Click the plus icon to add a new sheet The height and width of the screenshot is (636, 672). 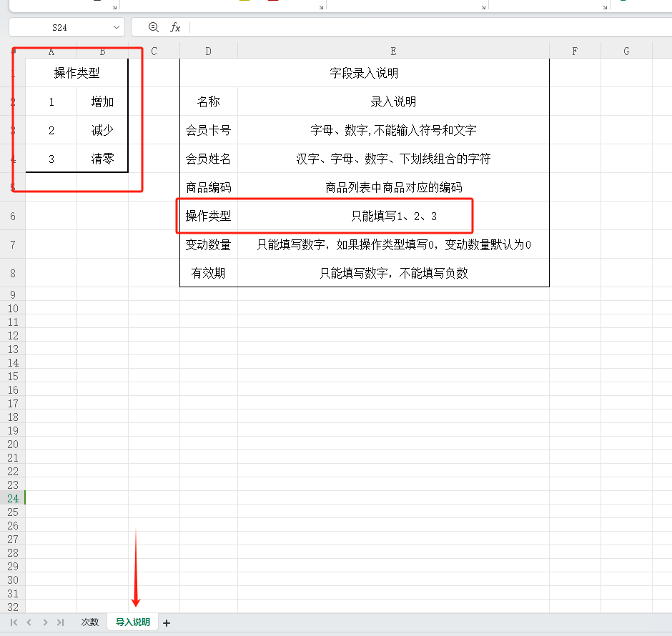click(x=166, y=622)
